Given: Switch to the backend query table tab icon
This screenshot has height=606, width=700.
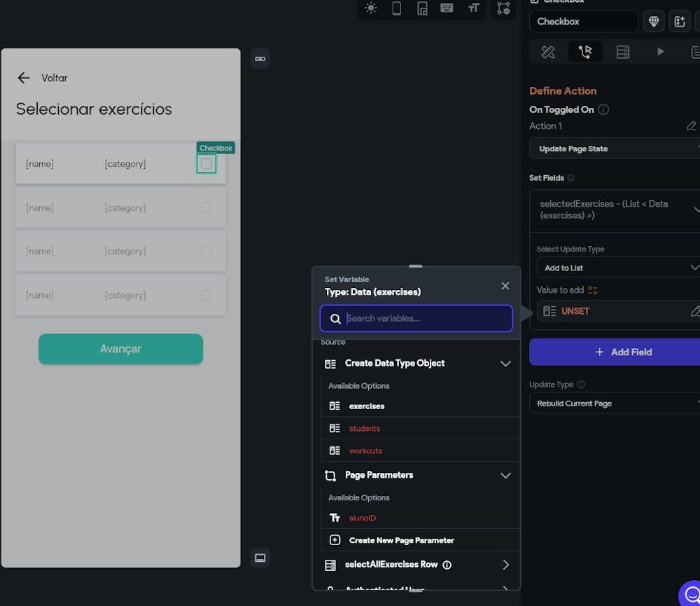Looking at the screenshot, I should pyautogui.click(x=623, y=52).
